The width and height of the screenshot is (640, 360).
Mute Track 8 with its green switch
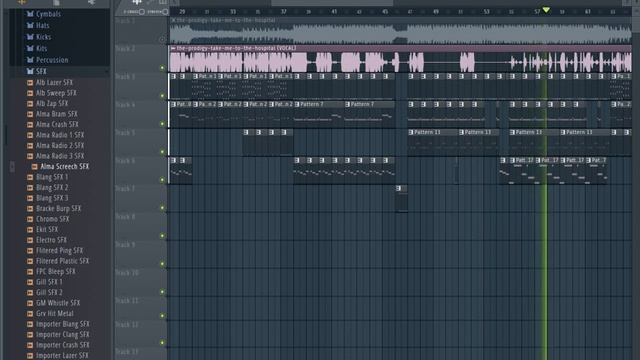click(162, 236)
